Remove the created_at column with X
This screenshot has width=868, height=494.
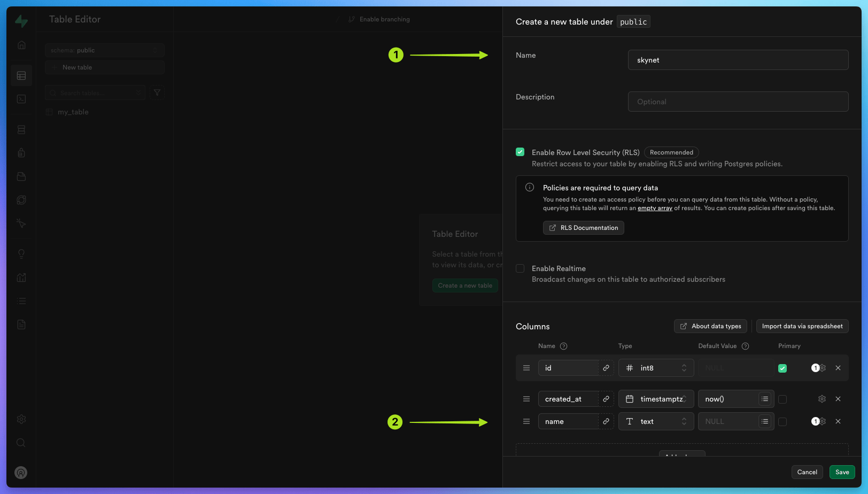tap(838, 399)
